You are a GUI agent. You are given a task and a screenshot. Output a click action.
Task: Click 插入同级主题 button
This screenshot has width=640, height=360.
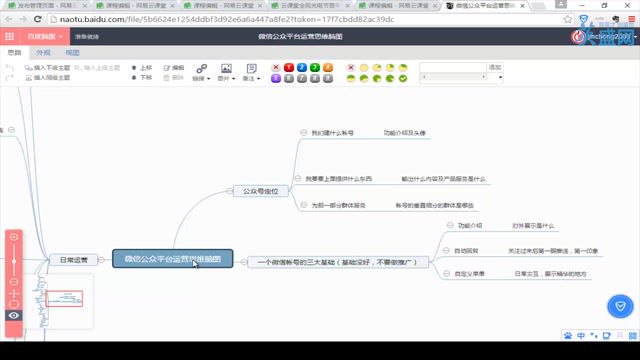[47, 78]
